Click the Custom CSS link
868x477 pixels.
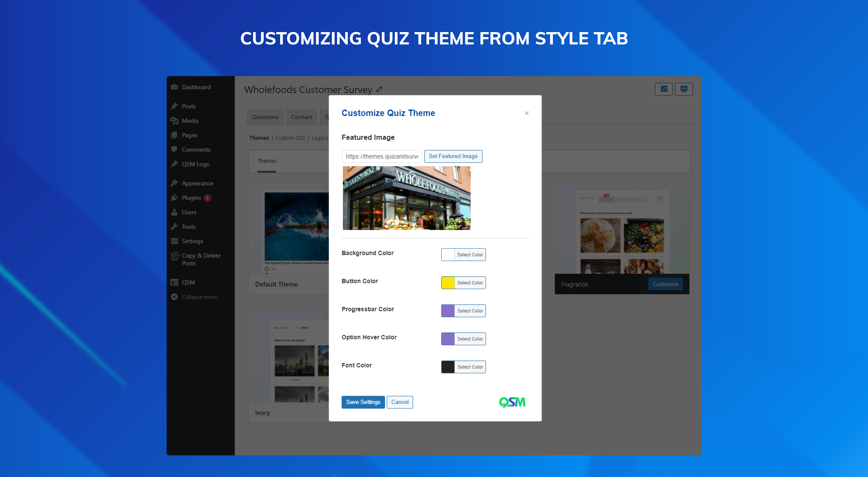(290, 138)
